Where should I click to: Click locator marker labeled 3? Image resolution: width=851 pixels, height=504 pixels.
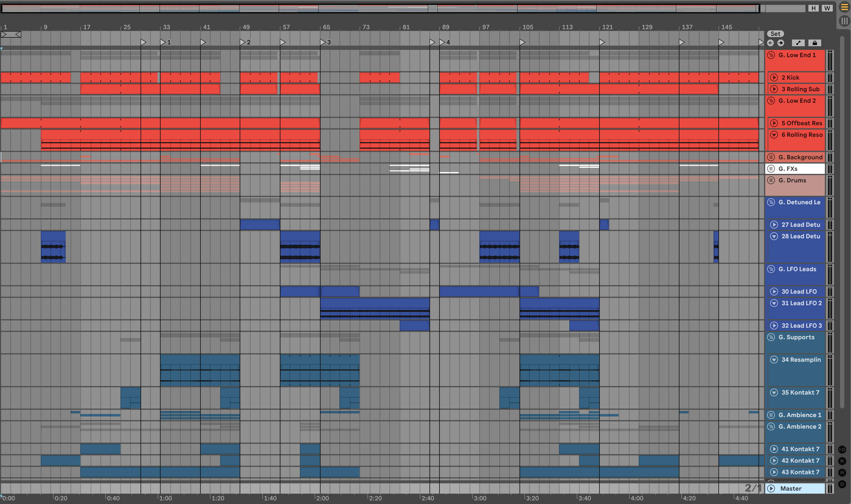tap(323, 42)
